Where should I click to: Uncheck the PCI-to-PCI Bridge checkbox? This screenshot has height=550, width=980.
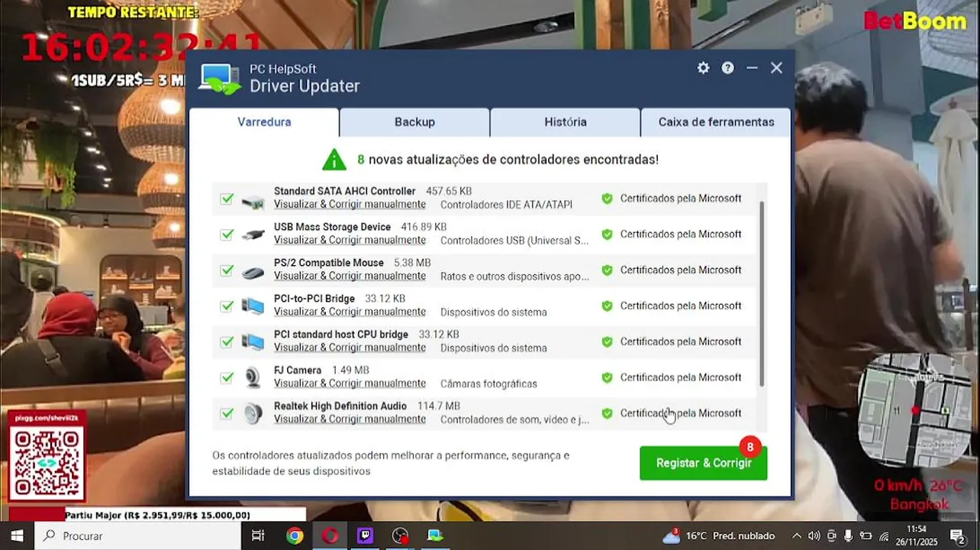227,306
